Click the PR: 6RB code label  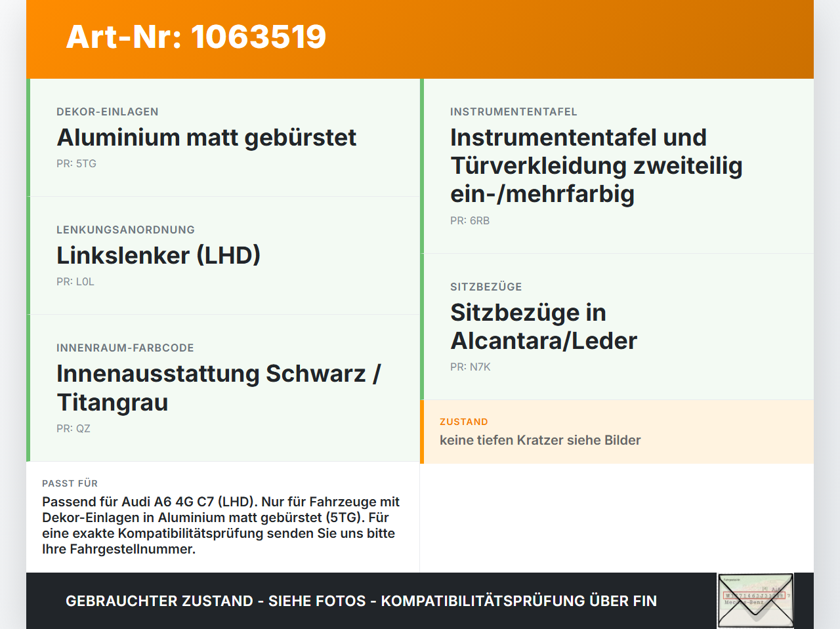click(470, 221)
